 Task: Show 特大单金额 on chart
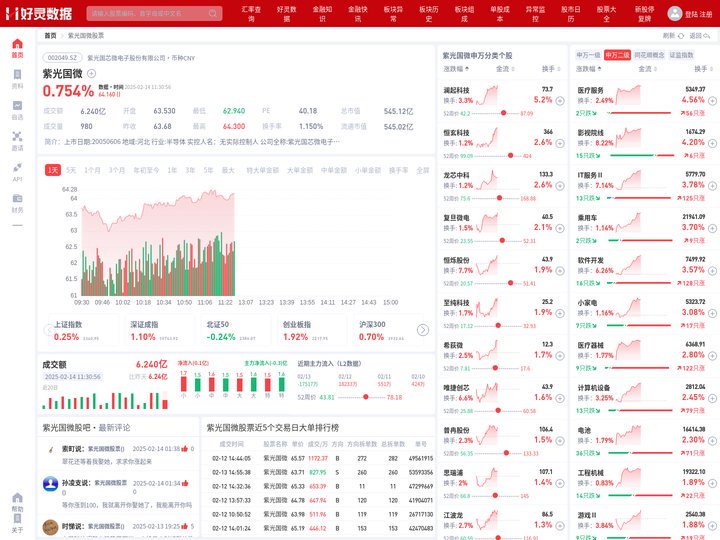click(262, 170)
